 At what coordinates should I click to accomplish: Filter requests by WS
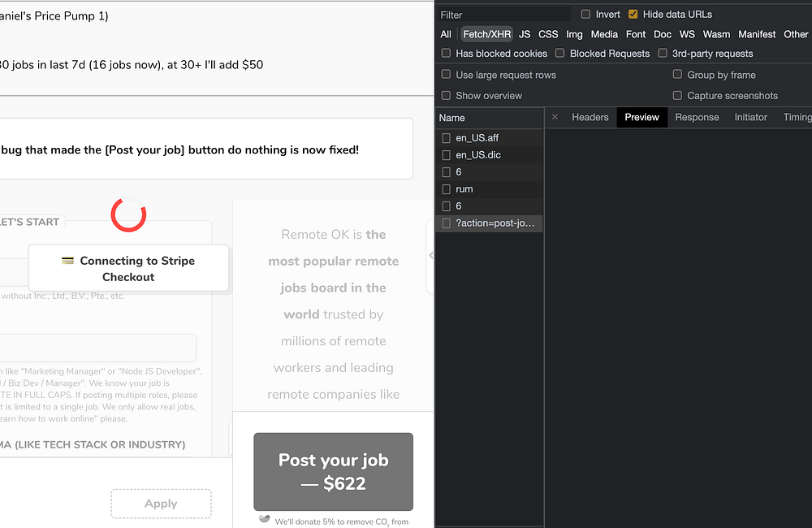tap(687, 34)
